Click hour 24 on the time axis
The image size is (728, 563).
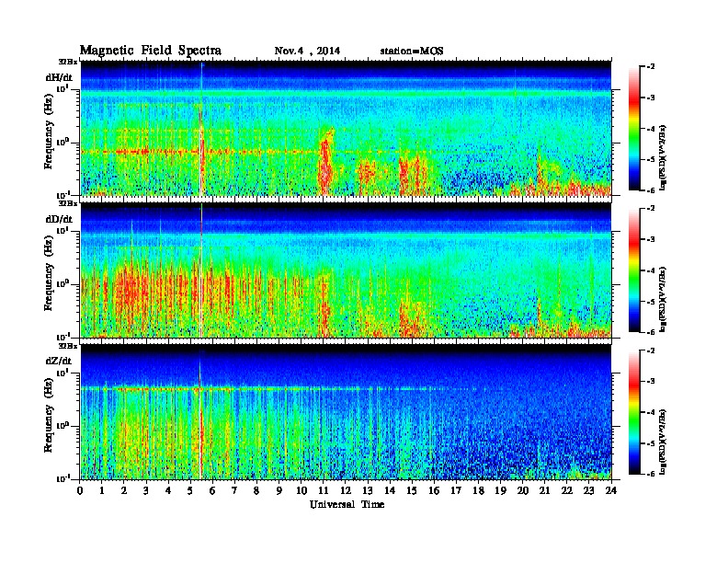point(611,490)
